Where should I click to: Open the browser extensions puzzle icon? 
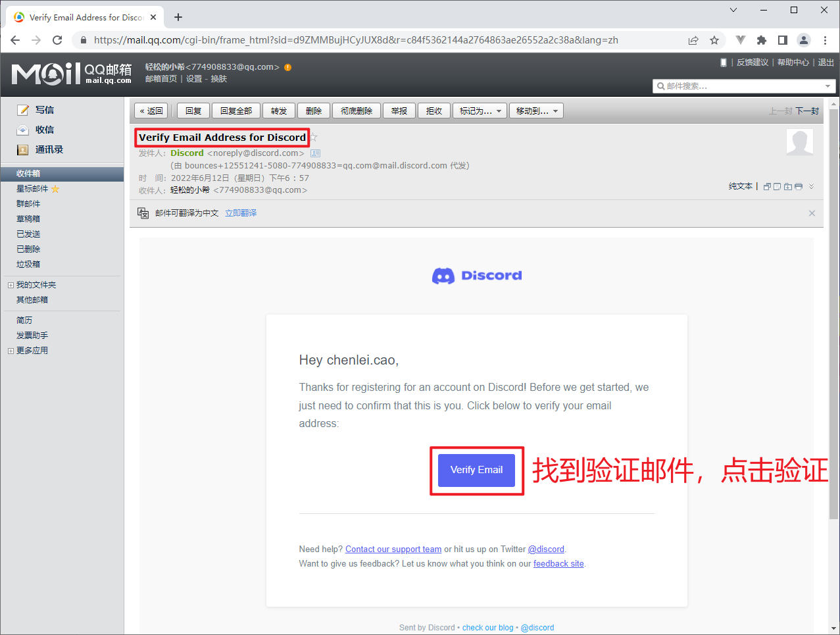point(762,40)
